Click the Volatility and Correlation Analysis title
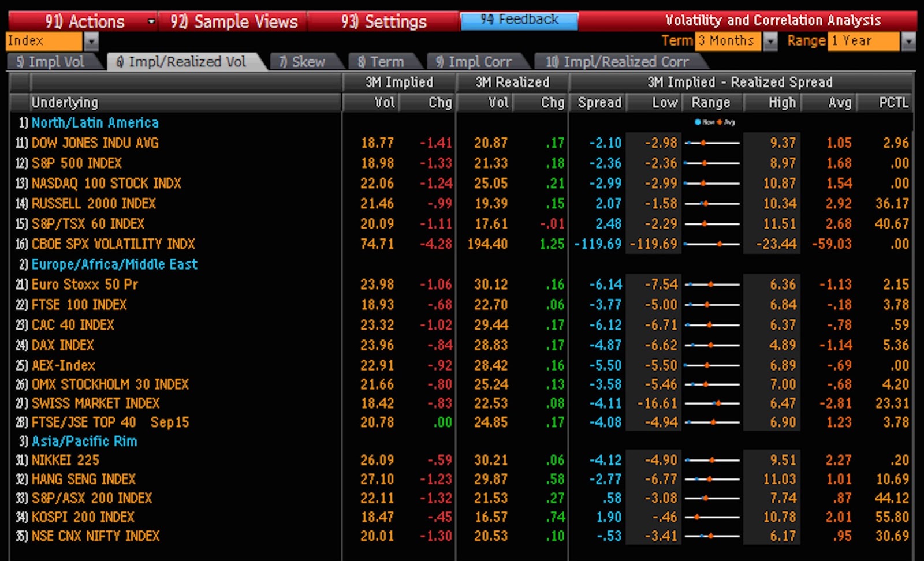Image resolution: width=924 pixels, height=561 pixels. click(x=773, y=21)
